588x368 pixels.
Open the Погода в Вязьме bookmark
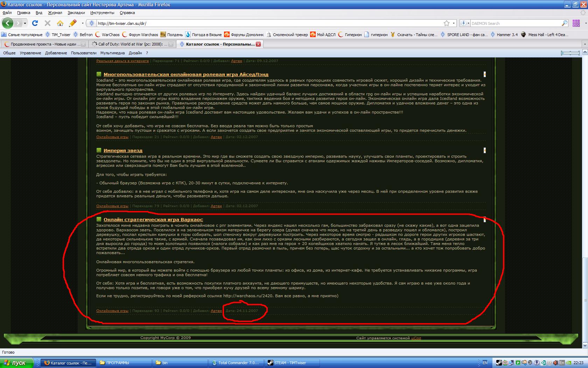(203, 35)
